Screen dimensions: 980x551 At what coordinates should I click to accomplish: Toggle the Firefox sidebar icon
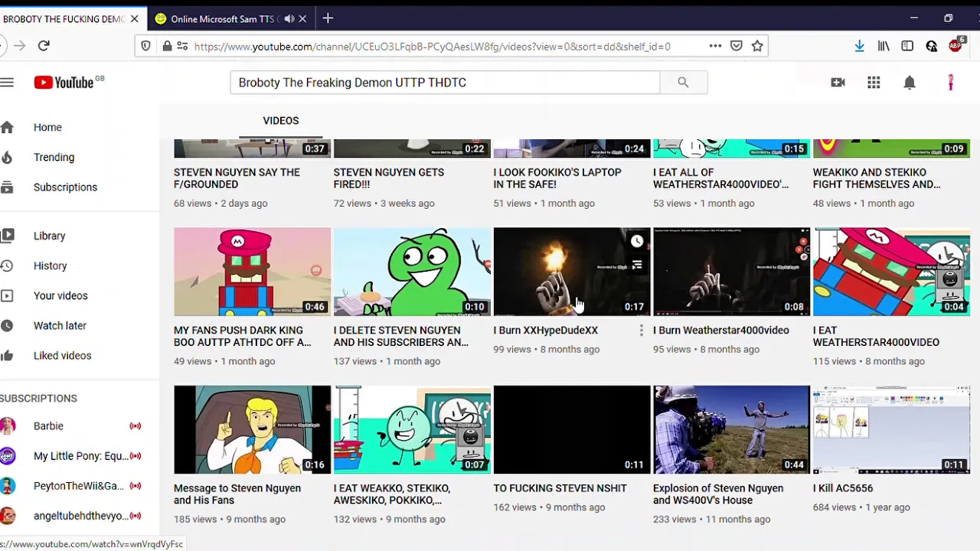click(x=907, y=46)
